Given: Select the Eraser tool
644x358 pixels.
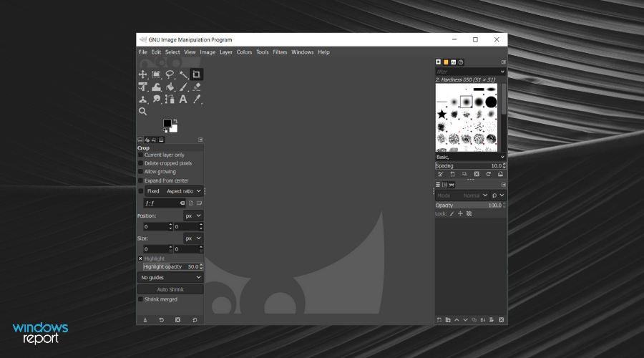Looking at the screenshot, I should coord(197,87).
